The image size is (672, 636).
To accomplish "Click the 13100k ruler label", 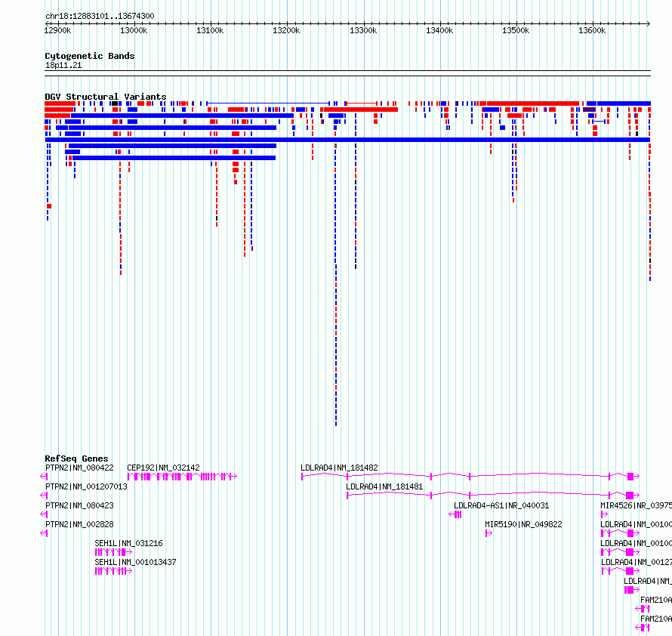I will 210,30.
